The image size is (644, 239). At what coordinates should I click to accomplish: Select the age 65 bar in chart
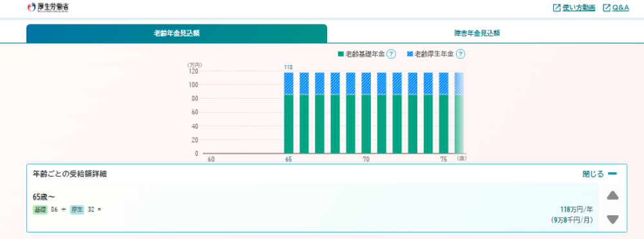click(x=289, y=113)
